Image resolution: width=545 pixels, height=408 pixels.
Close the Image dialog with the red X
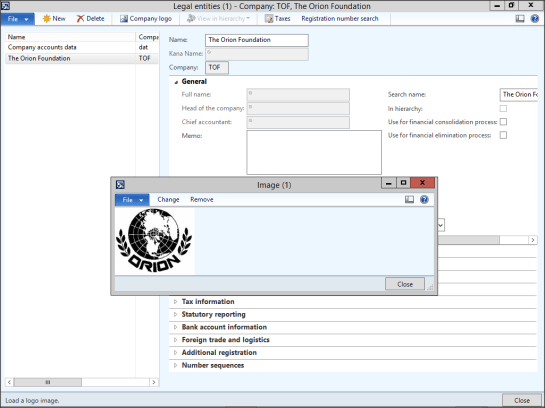pos(422,182)
